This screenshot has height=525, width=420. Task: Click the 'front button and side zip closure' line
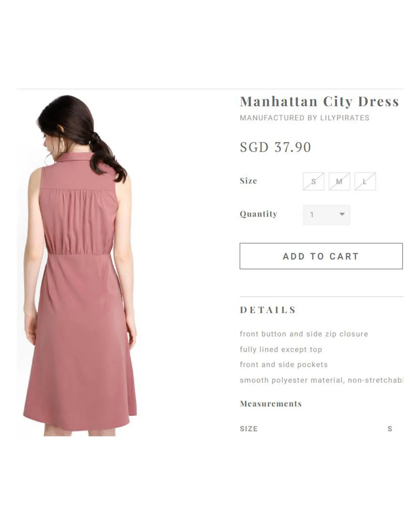point(304,334)
